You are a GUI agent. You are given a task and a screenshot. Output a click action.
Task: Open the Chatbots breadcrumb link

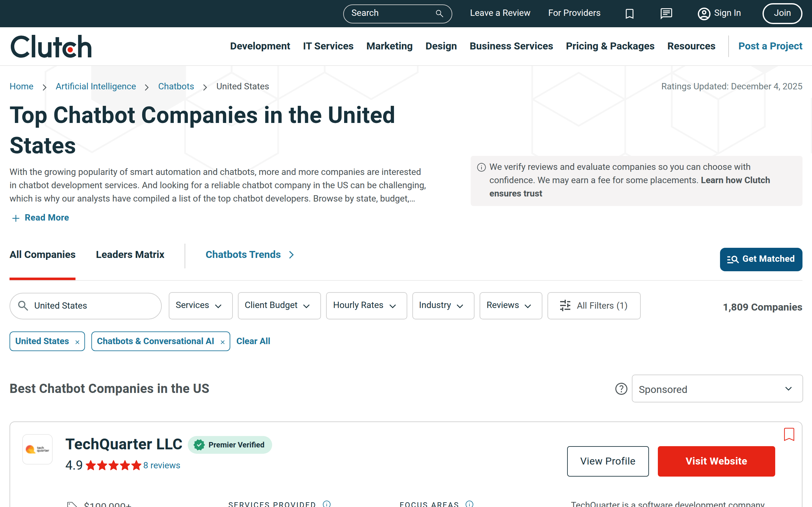pos(176,86)
